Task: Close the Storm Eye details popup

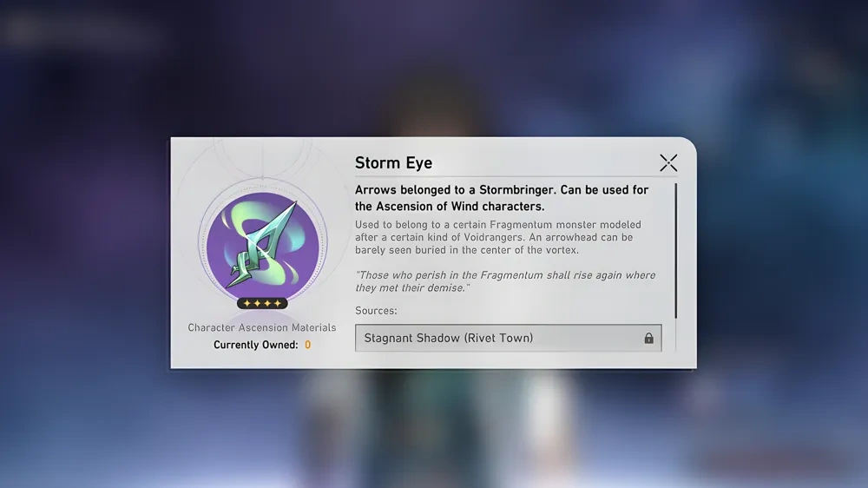Action: click(668, 163)
